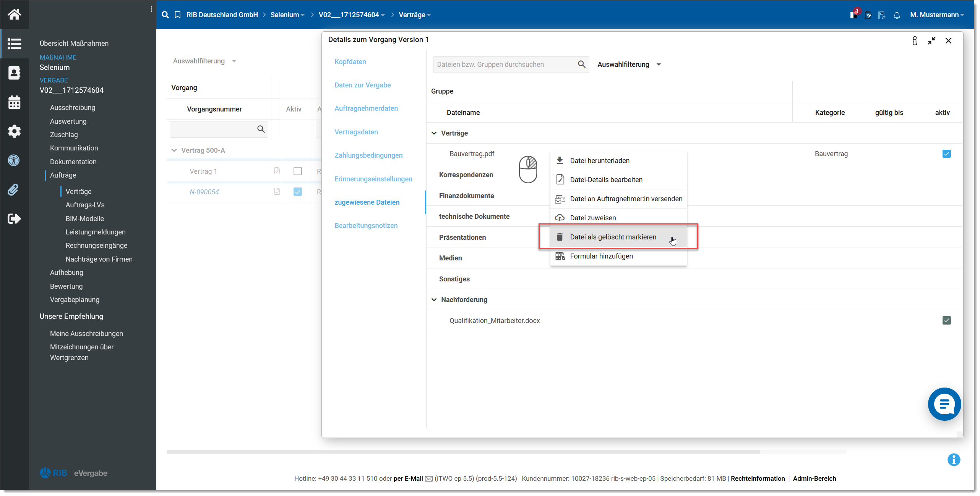Viewport: 980px width, 496px height.
Task: Click the logout arrow sidebar icon
Action: click(x=14, y=218)
